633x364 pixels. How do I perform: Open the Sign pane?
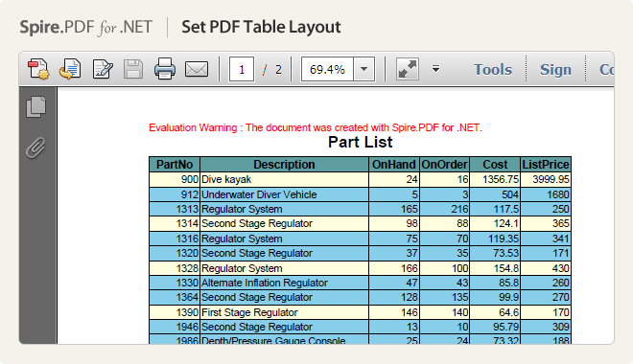555,69
